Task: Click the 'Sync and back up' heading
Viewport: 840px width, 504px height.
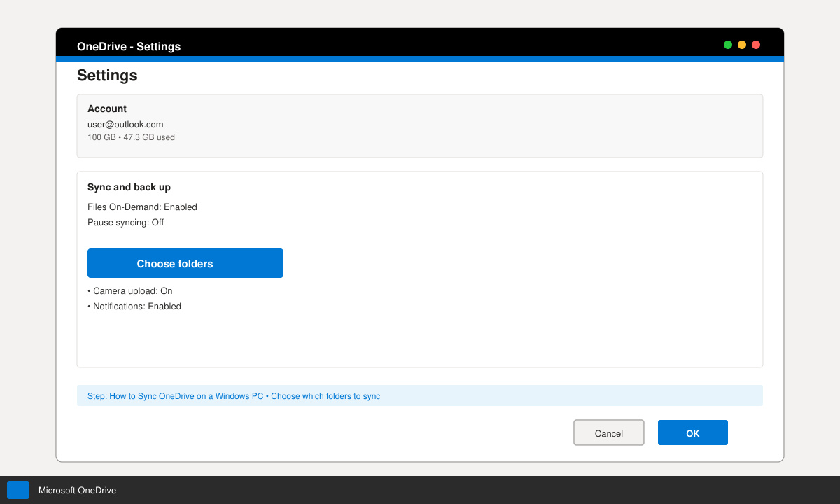Action: pyautogui.click(x=129, y=188)
